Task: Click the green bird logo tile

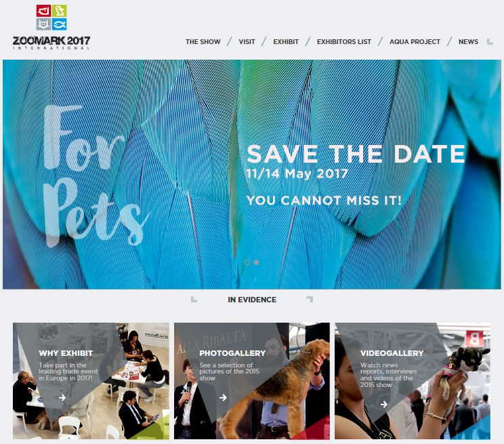Action: click(x=60, y=11)
